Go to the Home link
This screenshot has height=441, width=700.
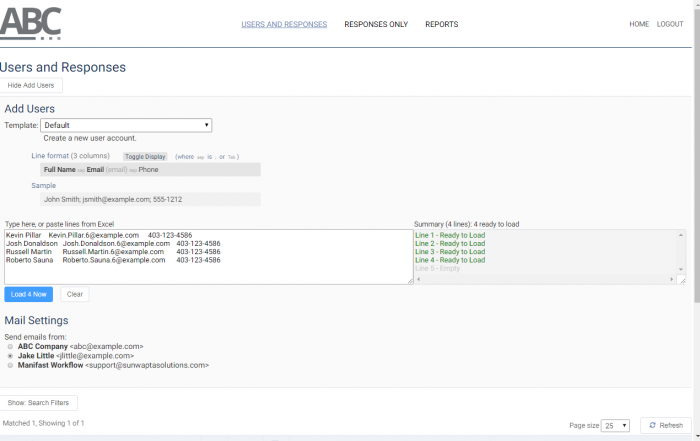click(639, 24)
